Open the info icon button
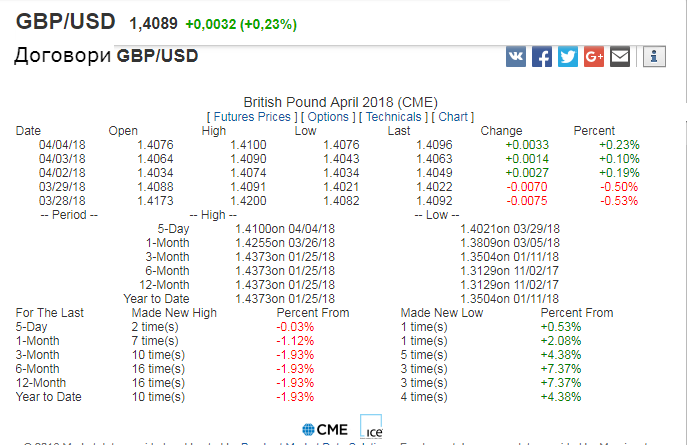This screenshot has height=445, width=687. pos(654,57)
